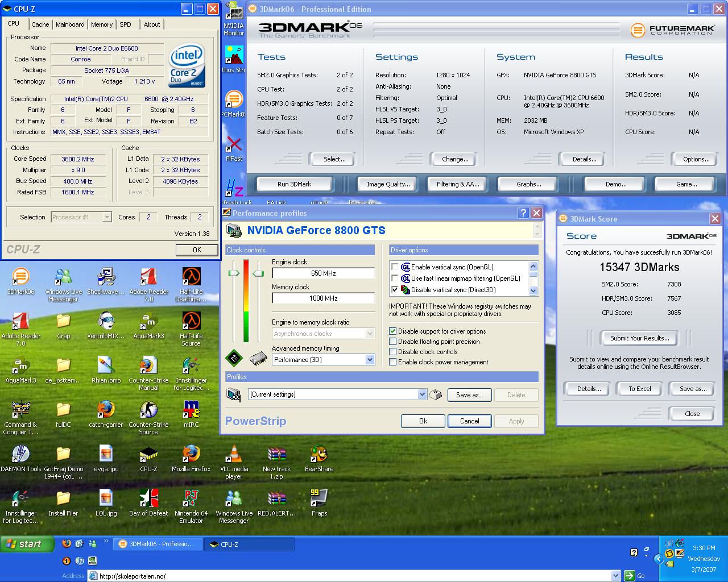Check Use fast linear mipmap filtering (OpenGL)
728x582 pixels.
[x=395, y=278]
